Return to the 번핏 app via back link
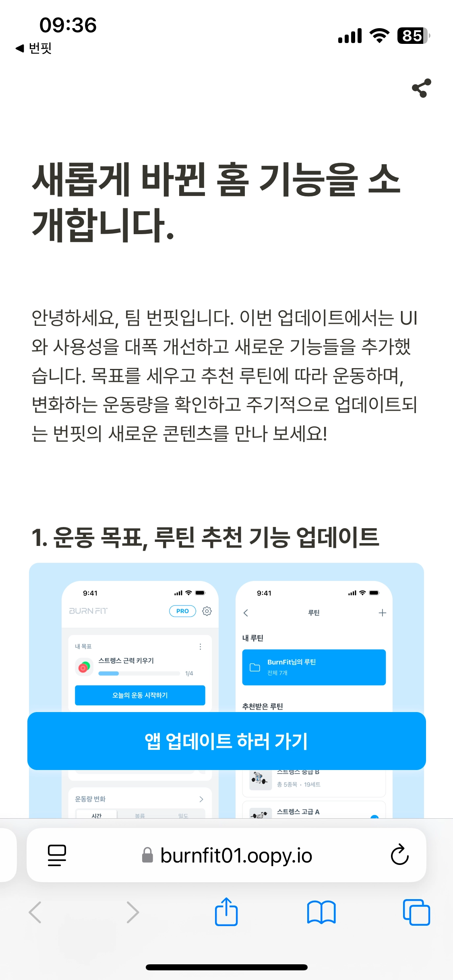 (x=34, y=48)
